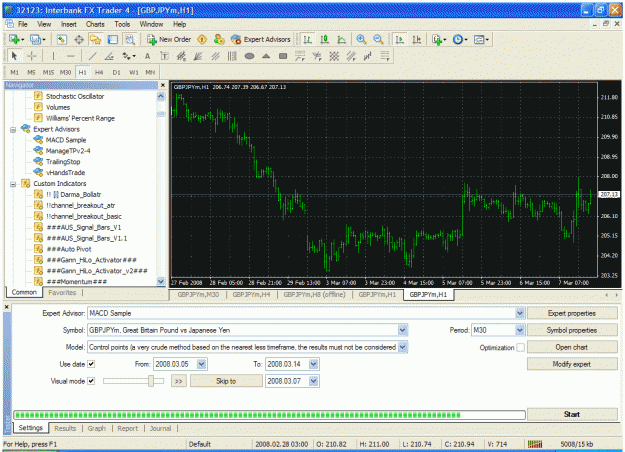Viewport: 625px width, 452px height.
Task: Open the From date dropdown
Action: 202,364
